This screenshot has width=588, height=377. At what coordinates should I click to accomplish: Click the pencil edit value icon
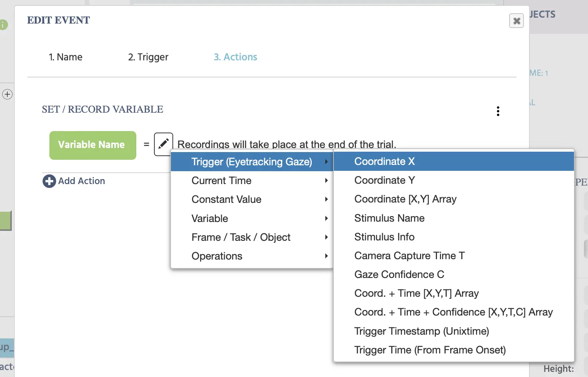click(x=163, y=144)
